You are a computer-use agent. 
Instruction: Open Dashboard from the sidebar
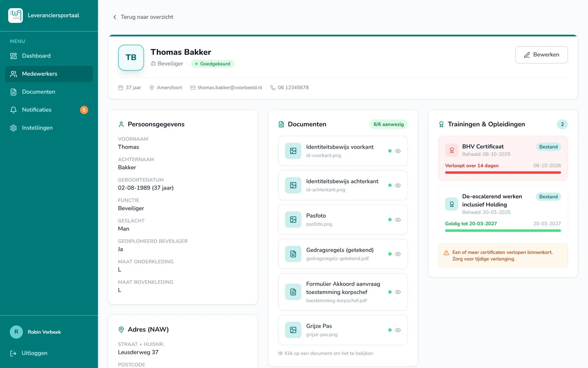(49, 56)
